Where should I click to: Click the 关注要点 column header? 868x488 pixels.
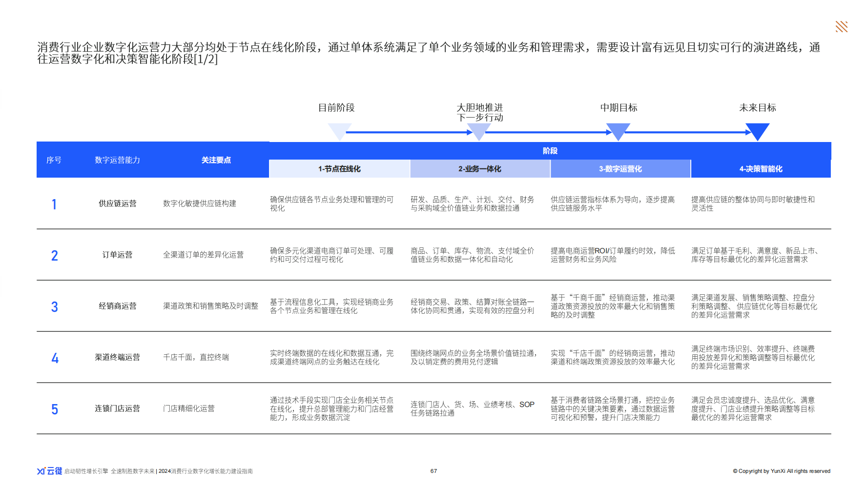pos(216,160)
